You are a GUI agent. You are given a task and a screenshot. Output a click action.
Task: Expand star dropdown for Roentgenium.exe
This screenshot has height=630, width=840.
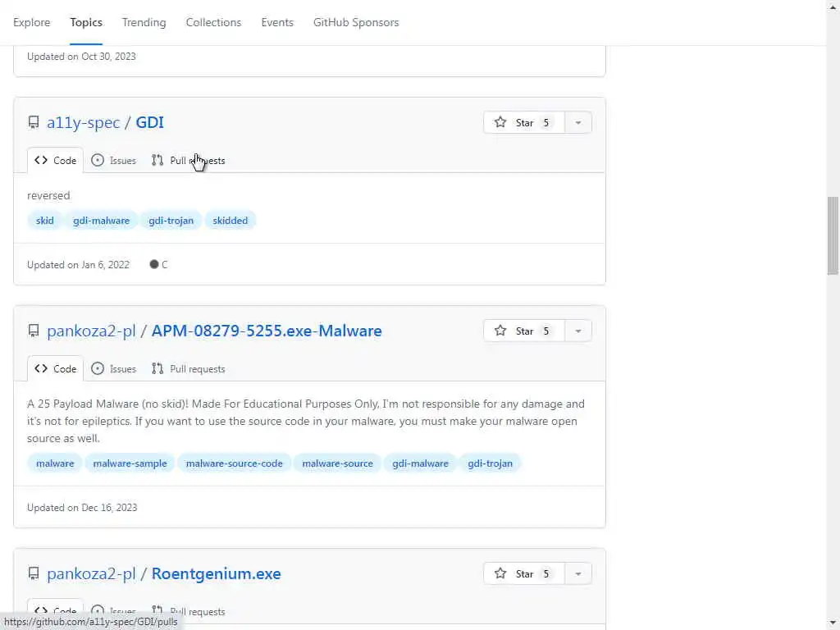(x=578, y=573)
